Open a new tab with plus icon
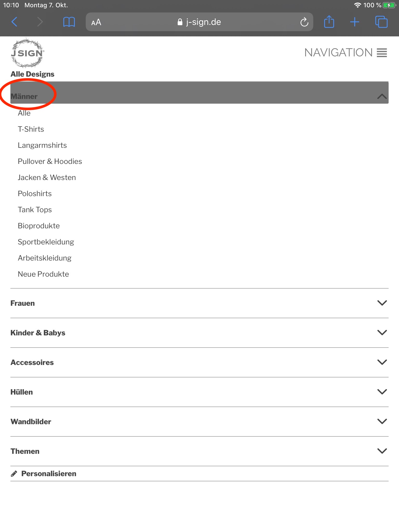Viewport: 399px width, 532px height. 355,22
